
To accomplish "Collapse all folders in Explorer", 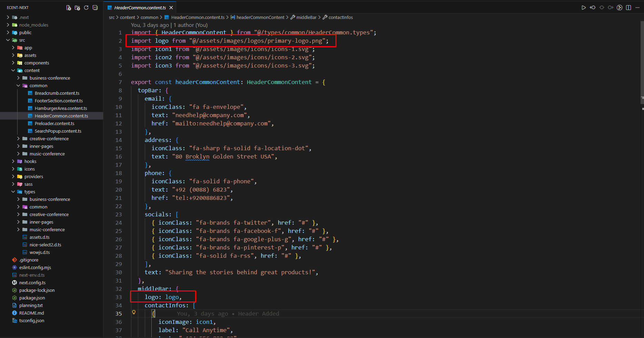I will pos(95,8).
